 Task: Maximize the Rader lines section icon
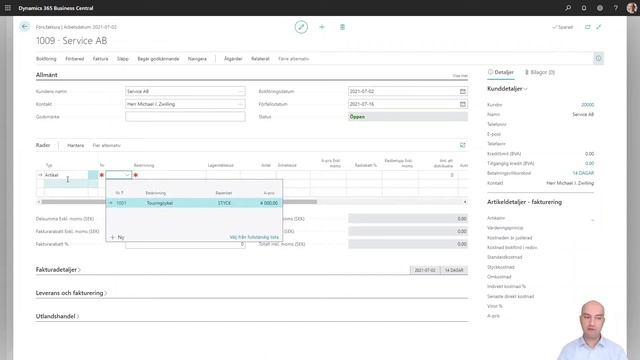point(462,145)
